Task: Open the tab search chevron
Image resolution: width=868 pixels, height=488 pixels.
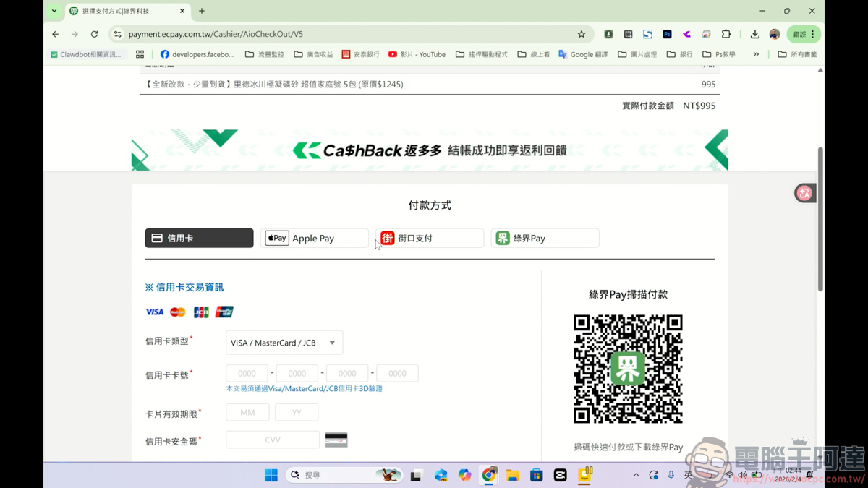Action: [54, 11]
